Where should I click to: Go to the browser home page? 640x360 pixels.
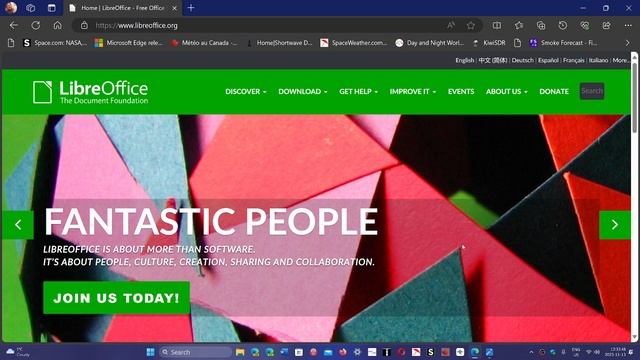(x=58, y=25)
